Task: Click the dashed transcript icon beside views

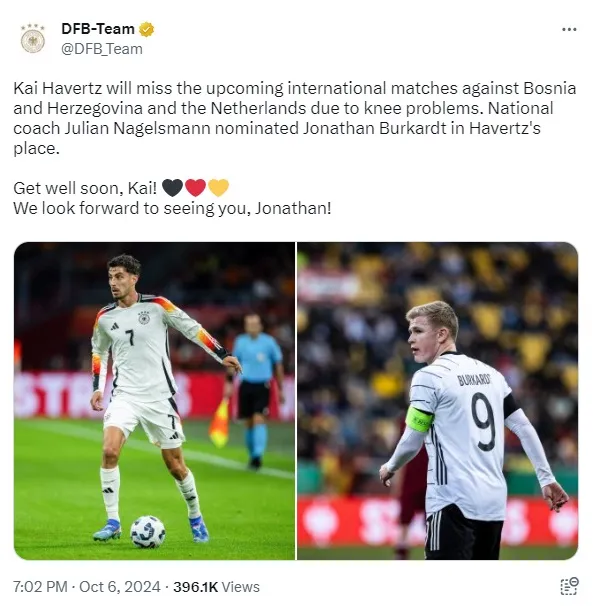Action: 569,586
